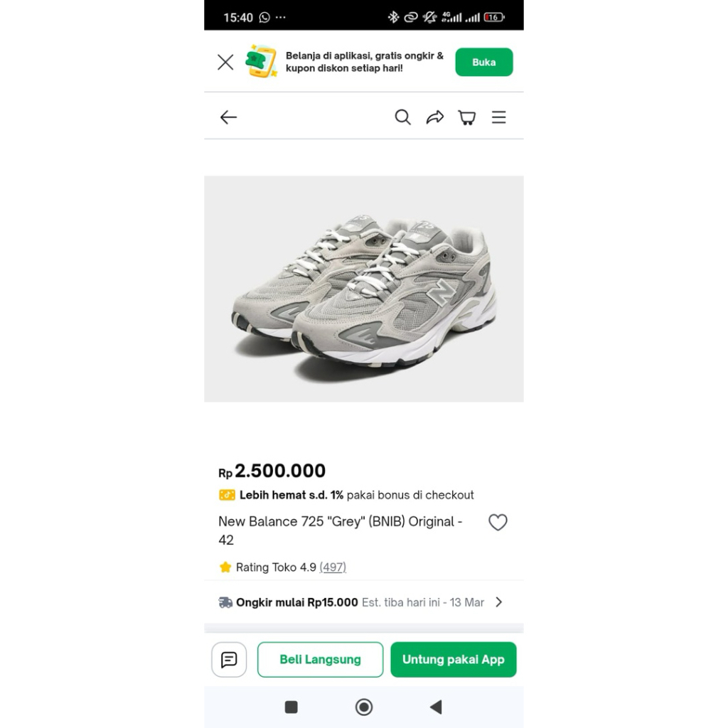
Task: Tap the gold star rating icon
Action: (225, 567)
